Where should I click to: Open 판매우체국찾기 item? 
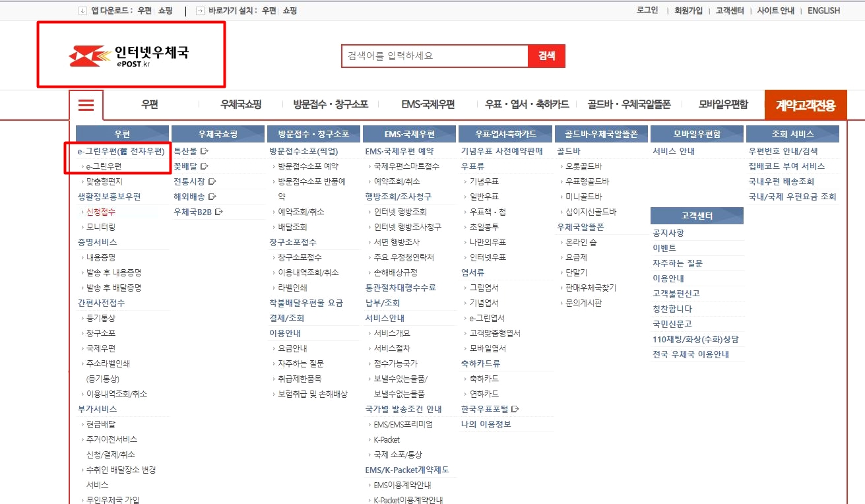tap(591, 288)
